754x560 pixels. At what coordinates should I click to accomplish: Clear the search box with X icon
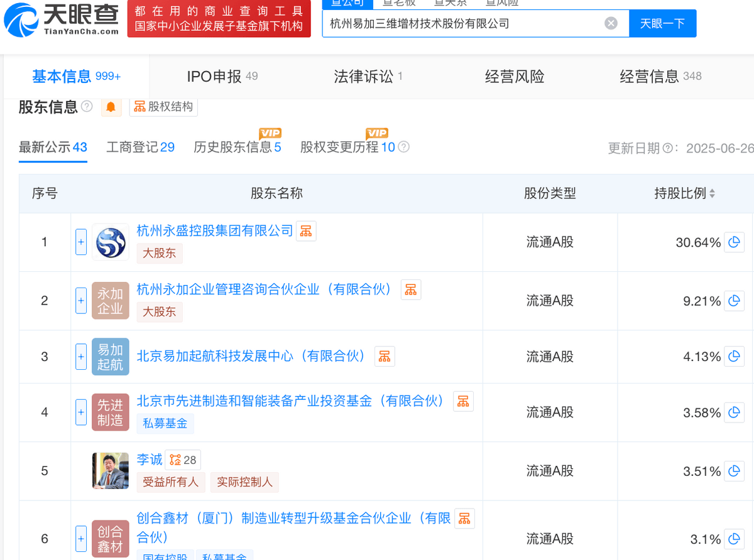click(x=611, y=24)
